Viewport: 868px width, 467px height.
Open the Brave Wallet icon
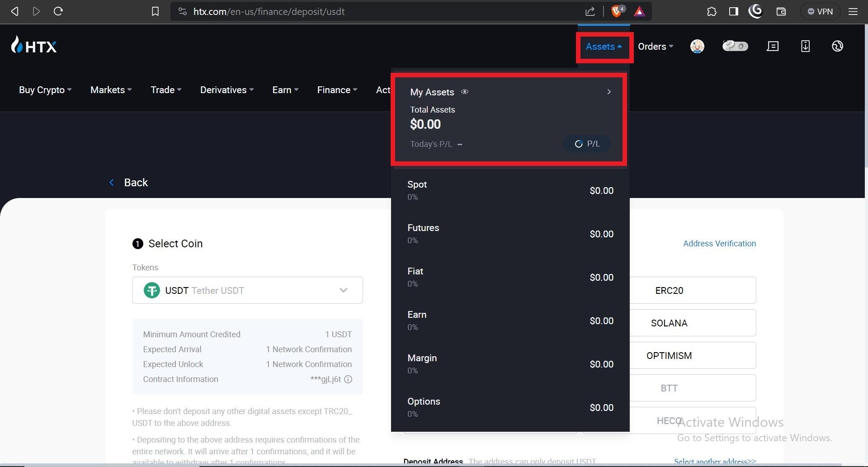pyautogui.click(x=781, y=11)
